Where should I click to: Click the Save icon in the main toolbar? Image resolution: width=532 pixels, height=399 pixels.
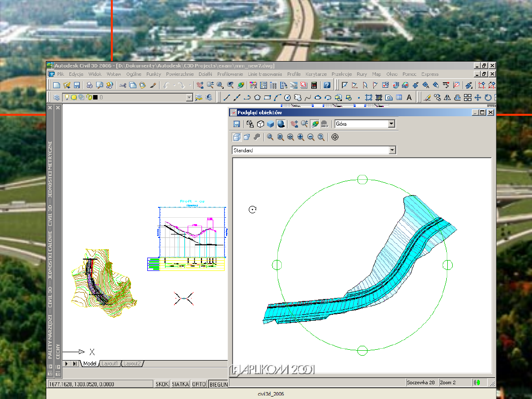click(77, 85)
